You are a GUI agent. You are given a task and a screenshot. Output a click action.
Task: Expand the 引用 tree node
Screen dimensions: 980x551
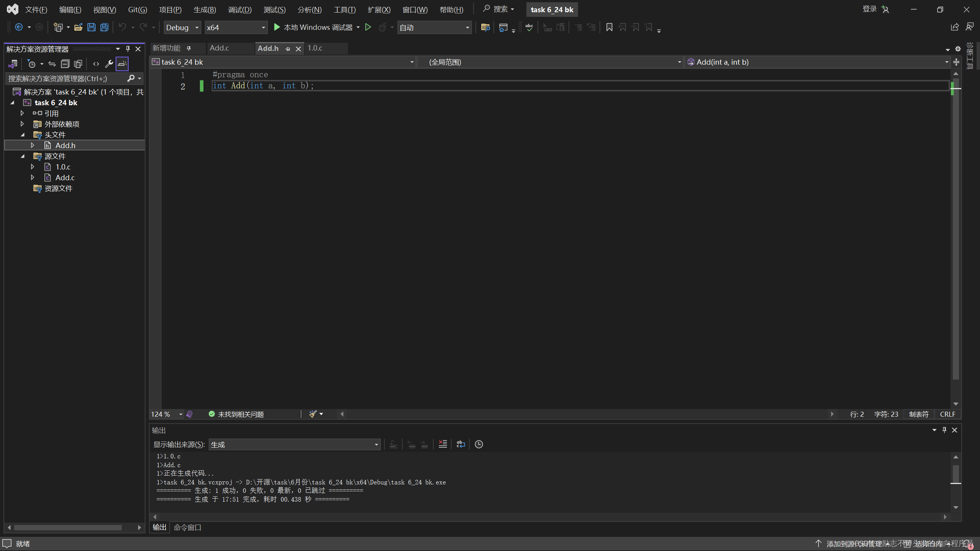[22, 113]
